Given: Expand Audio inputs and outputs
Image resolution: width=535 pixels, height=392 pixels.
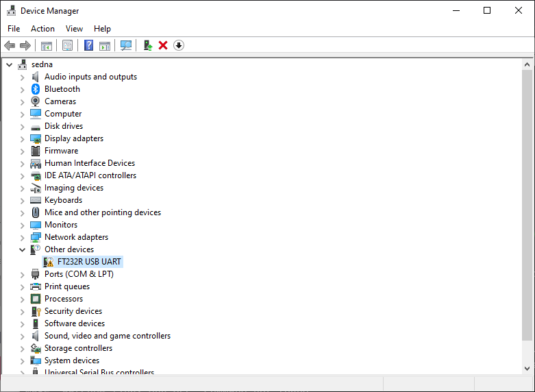Looking at the screenshot, I should (22, 77).
